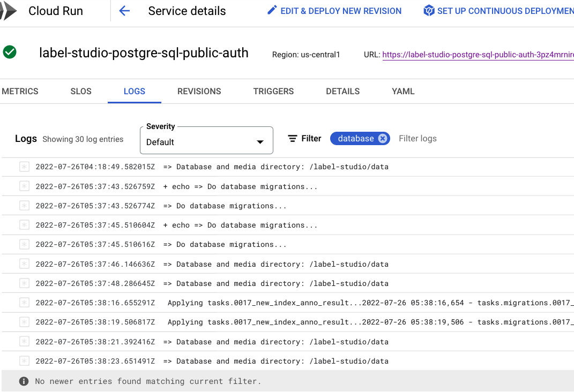Image resolution: width=574 pixels, height=392 pixels.
Task: Click the back arrow to return to services list
Action: [x=124, y=11]
